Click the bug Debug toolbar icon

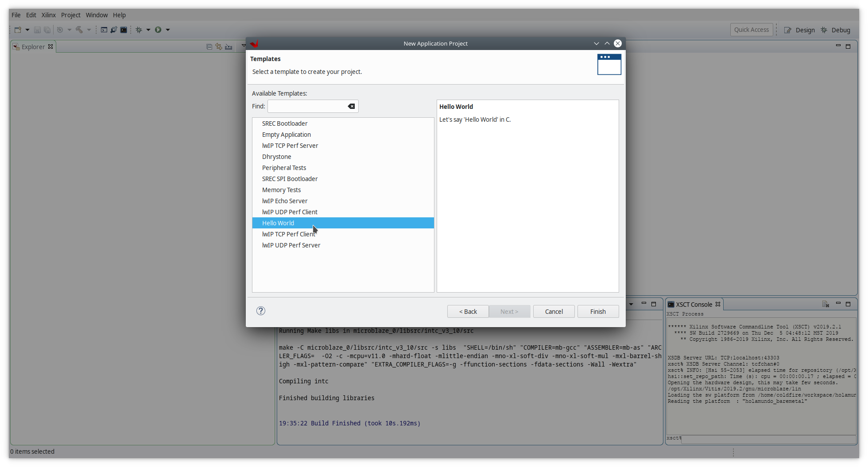click(x=139, y=30)
